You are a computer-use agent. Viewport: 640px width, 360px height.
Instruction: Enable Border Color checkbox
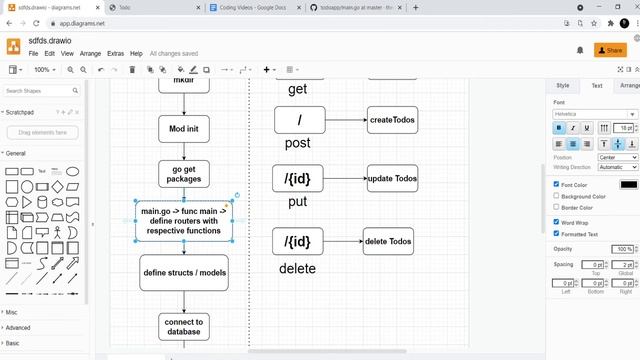[x=556, y=207]
